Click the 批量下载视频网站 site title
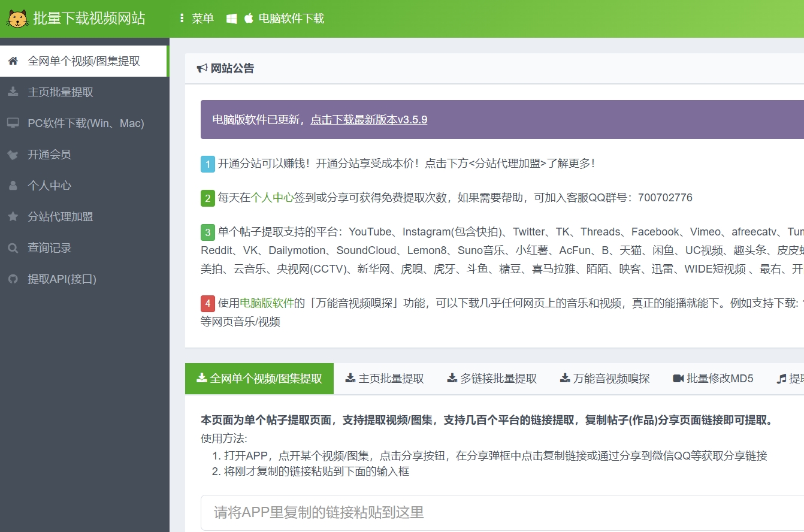Screen dimensions: 804x532 pos(89,19)
